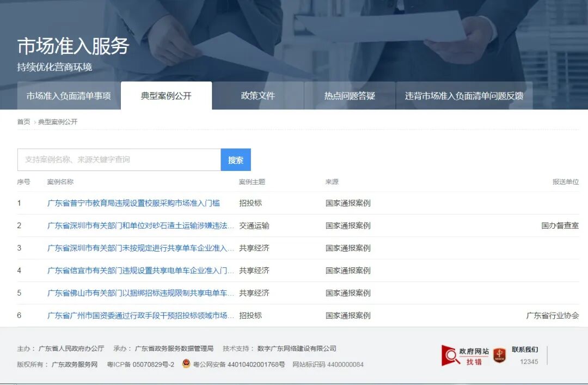Click the red government badge emblem icon
Screen dimensions: 588x385
500,355
